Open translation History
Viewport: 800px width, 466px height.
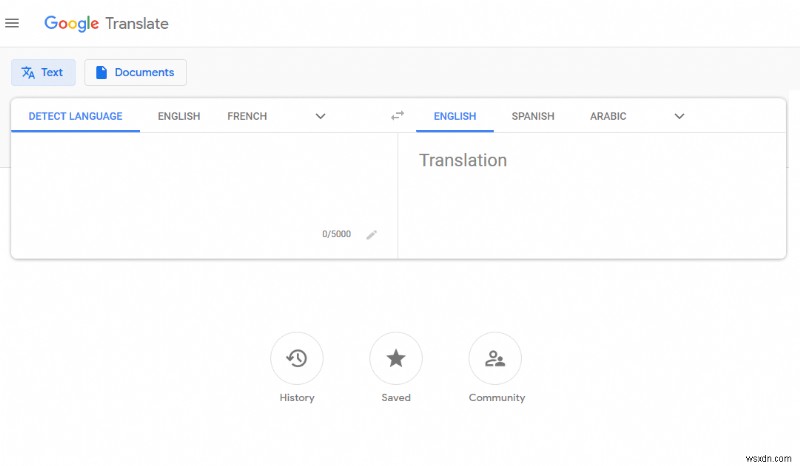point(297,358)
